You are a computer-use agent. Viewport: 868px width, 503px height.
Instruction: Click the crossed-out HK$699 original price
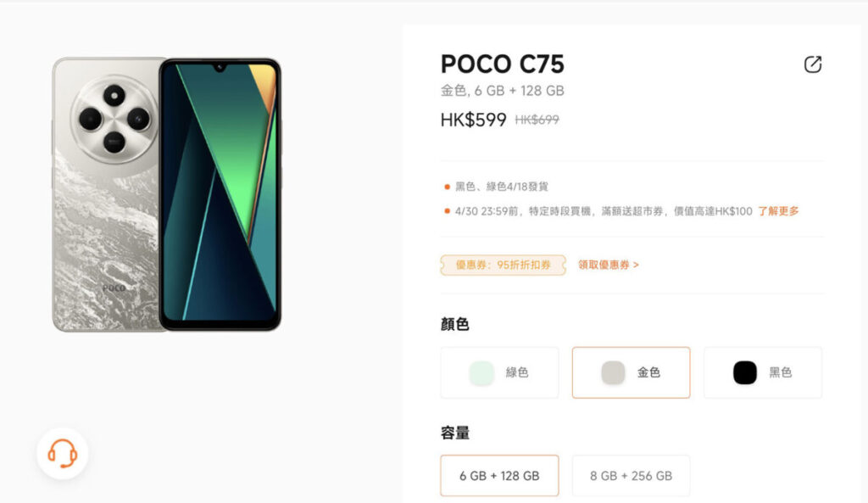click(x=537, y=120)
